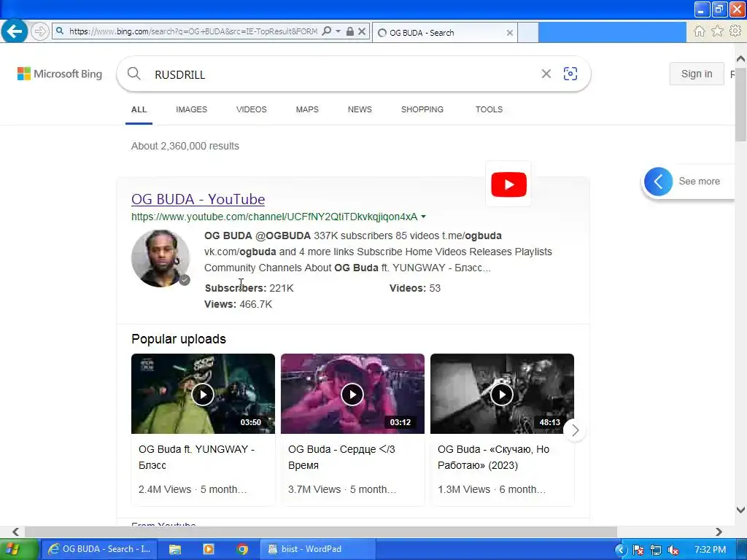747x560 pixels.
Task: Switch to the IMAGES tab
Action: (192, 109)
